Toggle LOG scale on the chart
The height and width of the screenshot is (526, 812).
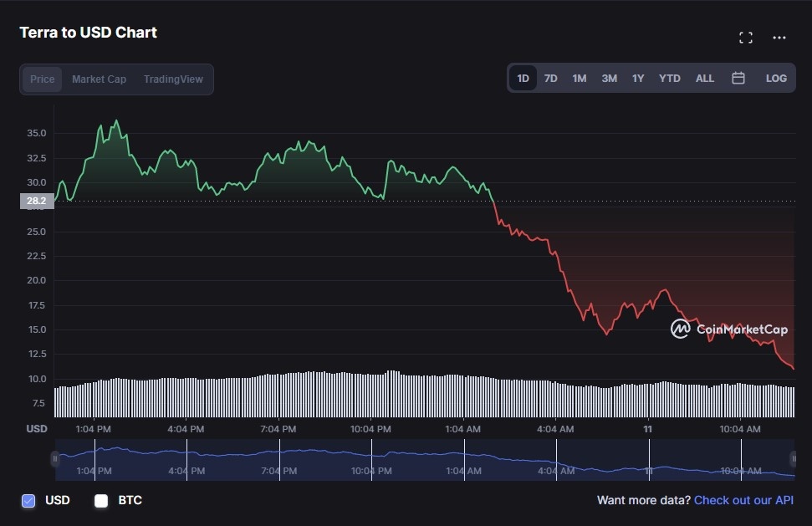coord(776,78)
